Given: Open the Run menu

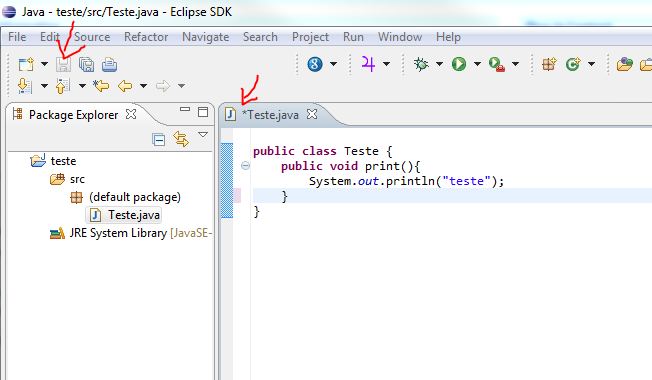Looking at the screenshot, I should pos(353,37).
